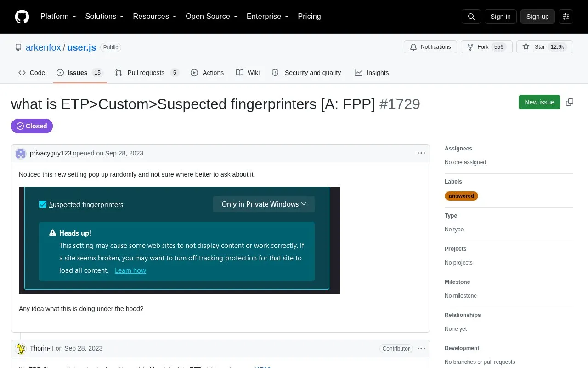Open privacyguy123's avatar image
Image resolution: width=588 pixels, height=368 pixels.
click(x=21, y=153)
